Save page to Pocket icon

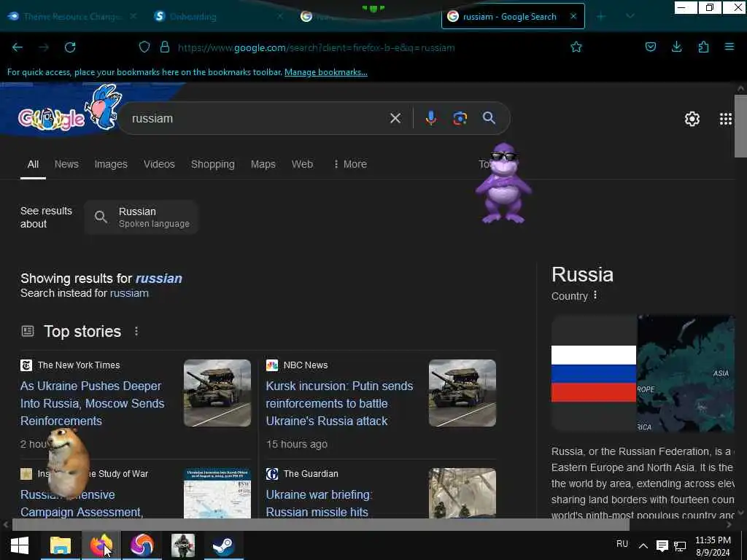650,47
